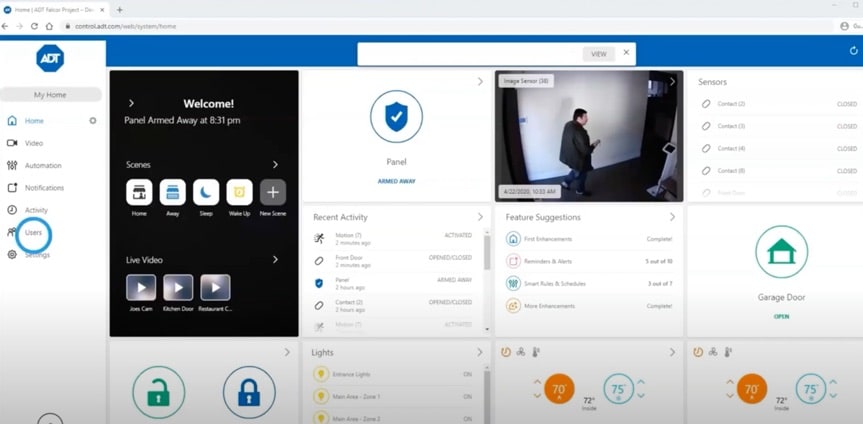Toggle the Main Area - Zone 2 light bulb

tap(320, 417)
